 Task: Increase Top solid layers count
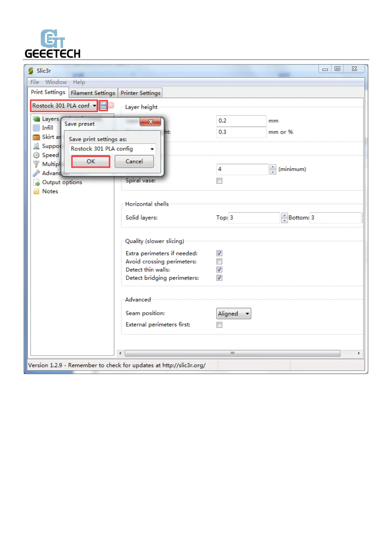click(284, 215)
